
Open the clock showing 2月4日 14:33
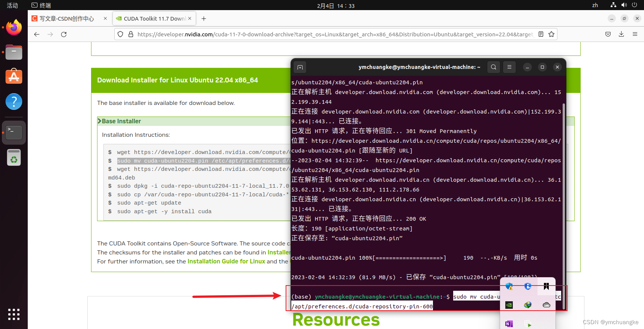click(x=335, y=6)
